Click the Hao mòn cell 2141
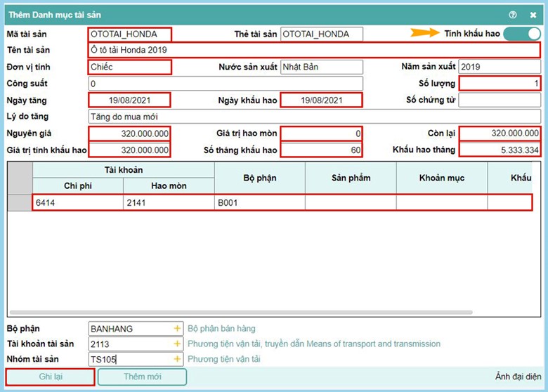This screenshot has width=548, height=392. pos(169,202)
